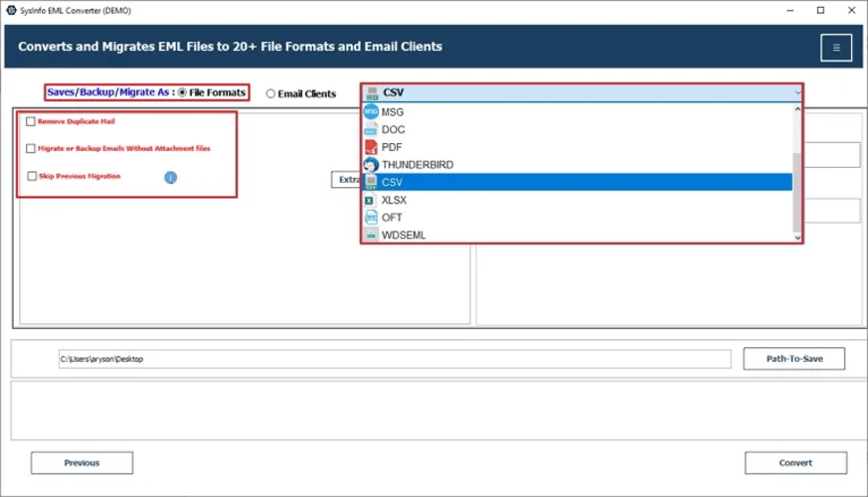Maximize the SysInfo EML Converter window
Screen dimensions: 868x497
point(821,11)
